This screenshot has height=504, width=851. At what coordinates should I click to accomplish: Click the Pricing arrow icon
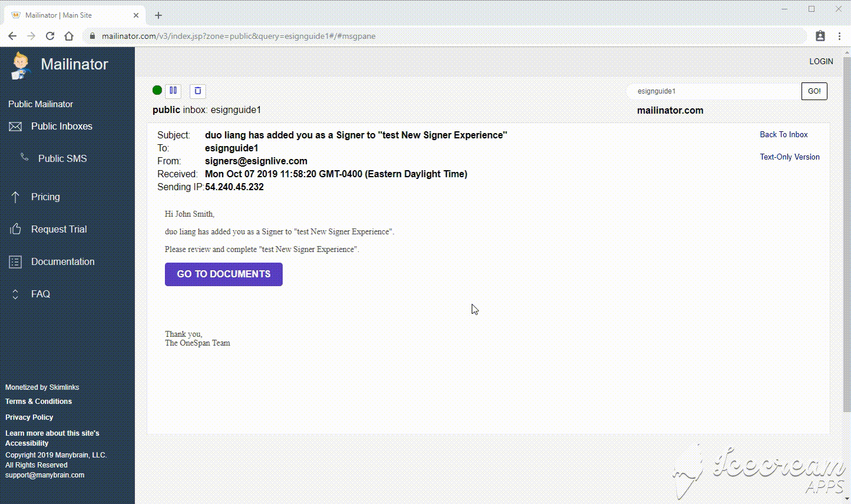[x=15, y=197]
